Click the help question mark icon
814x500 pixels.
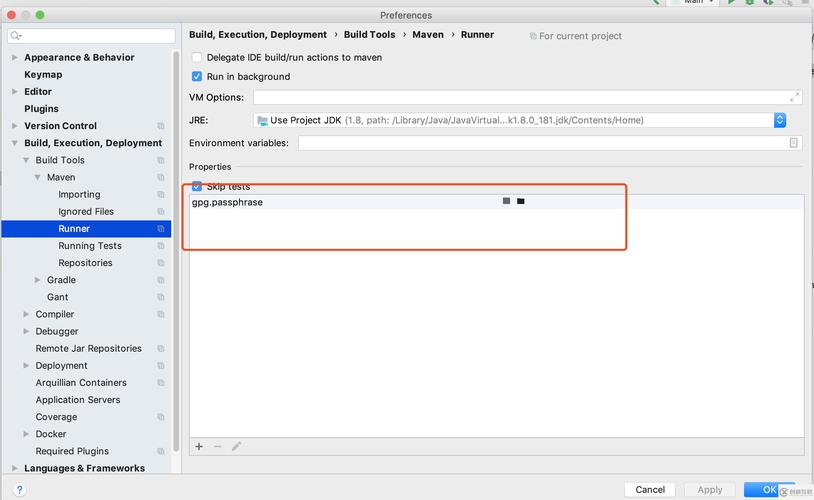click(19, 489)
